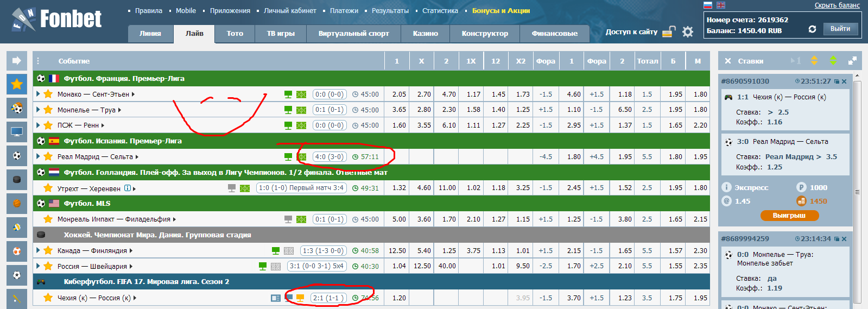This screenshot has width=868, height=309.
Task: Select odds 2.05 for Монако win
Action: coord(399,94)
